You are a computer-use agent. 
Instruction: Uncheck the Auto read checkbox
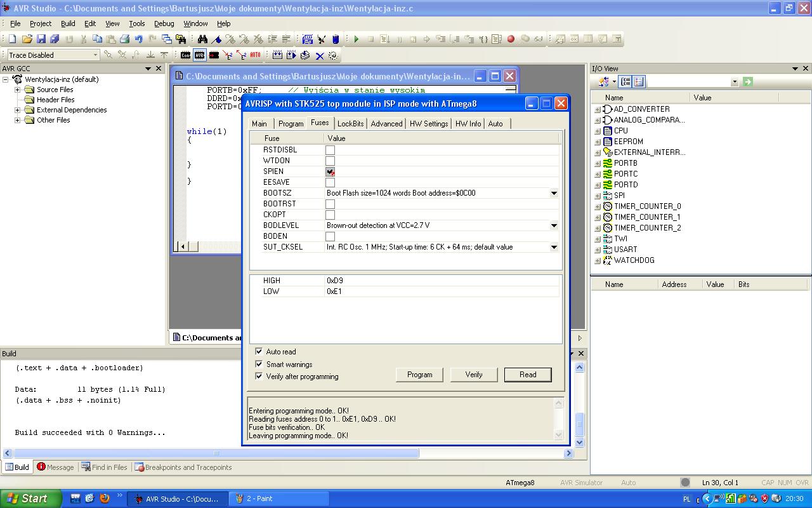click(x=259, y=351)
